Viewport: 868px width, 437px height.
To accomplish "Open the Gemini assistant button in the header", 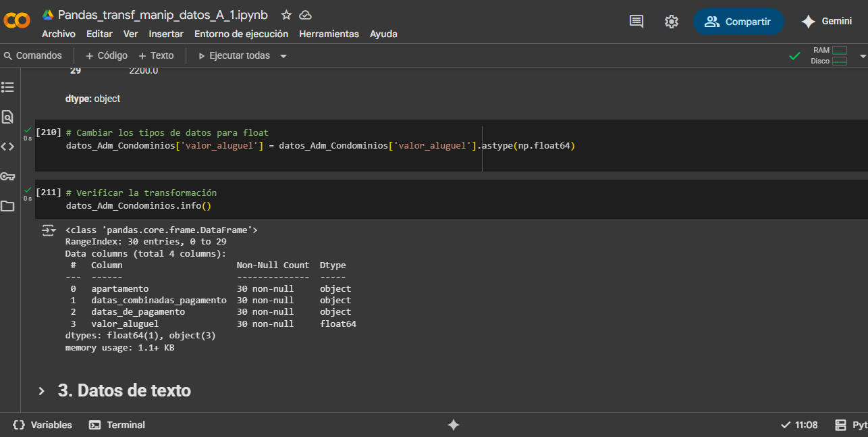I will coord(826,22).
